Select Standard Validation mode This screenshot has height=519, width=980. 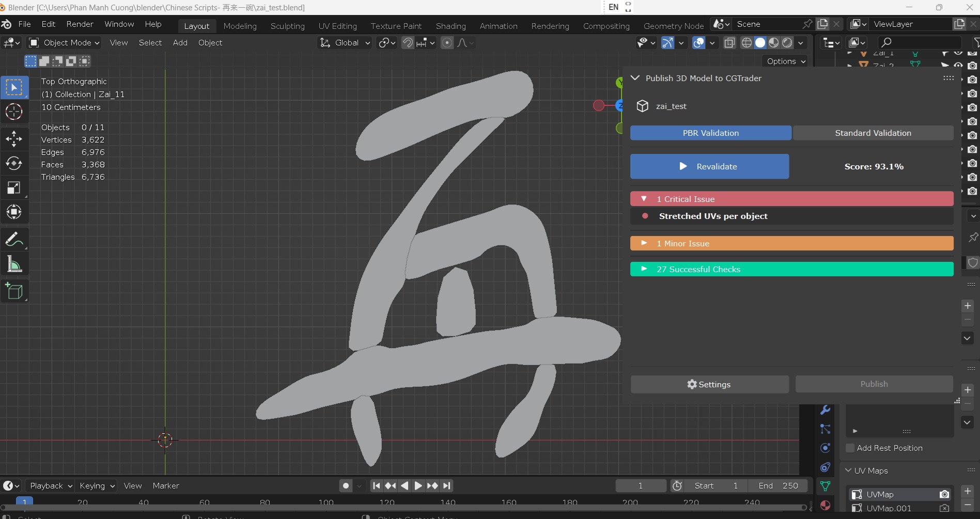(x=873, y=133)
